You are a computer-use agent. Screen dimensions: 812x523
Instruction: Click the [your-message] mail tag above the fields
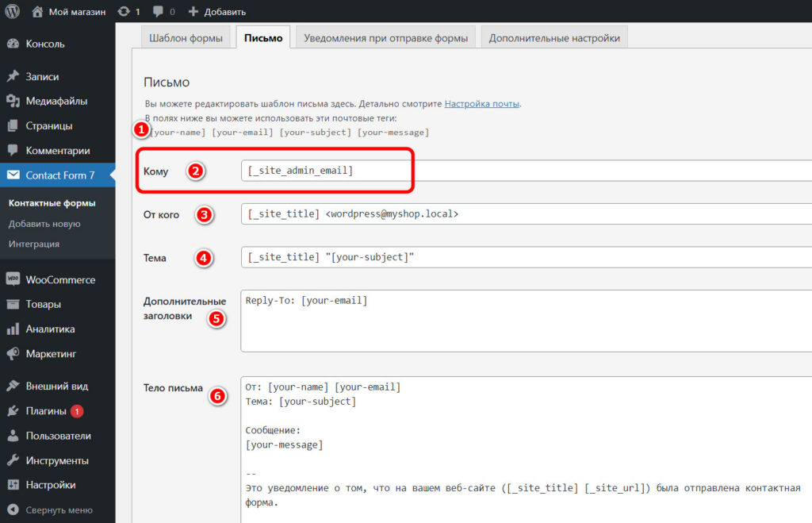click(393, 133)
